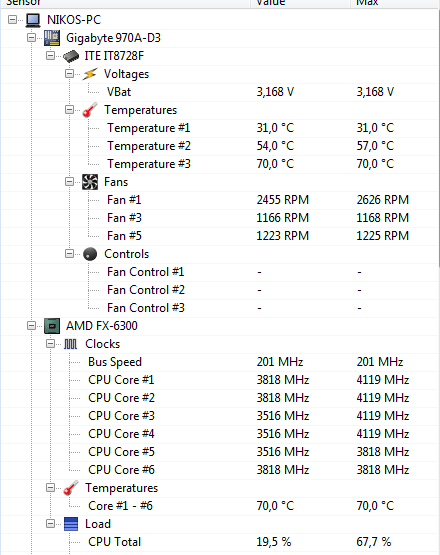The image size is (440, 555).
Task: Click the thermometer icon under ITE IT8728F
Action: 90,110
